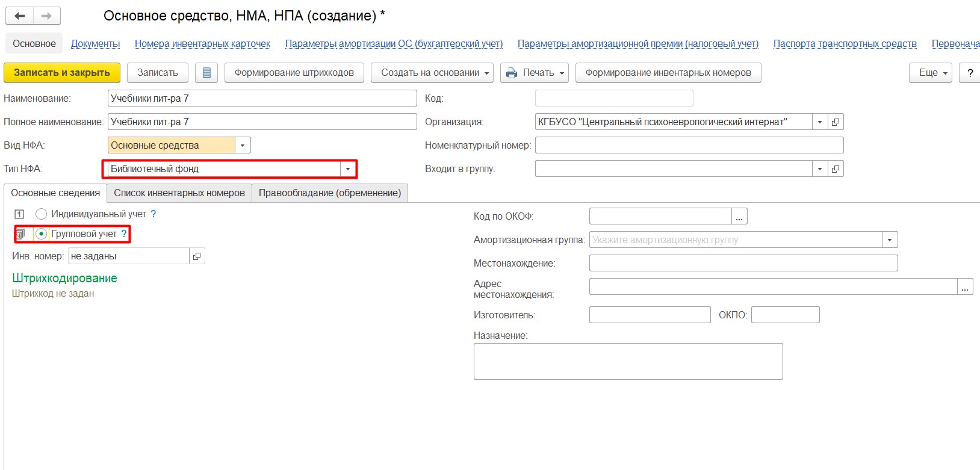Viewport: 980px width, 470px height.
Task: Select the Основное navigation tab
Action: 34,44
